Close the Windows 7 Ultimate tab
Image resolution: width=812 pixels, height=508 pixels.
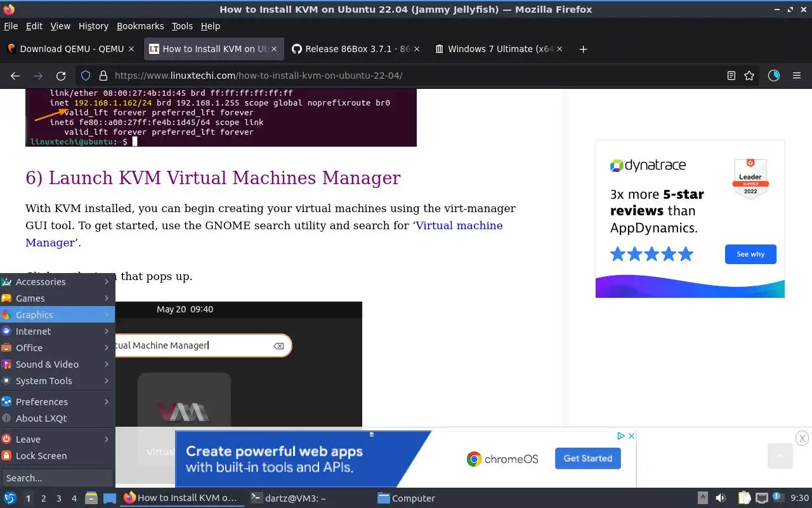pos(560,49)
